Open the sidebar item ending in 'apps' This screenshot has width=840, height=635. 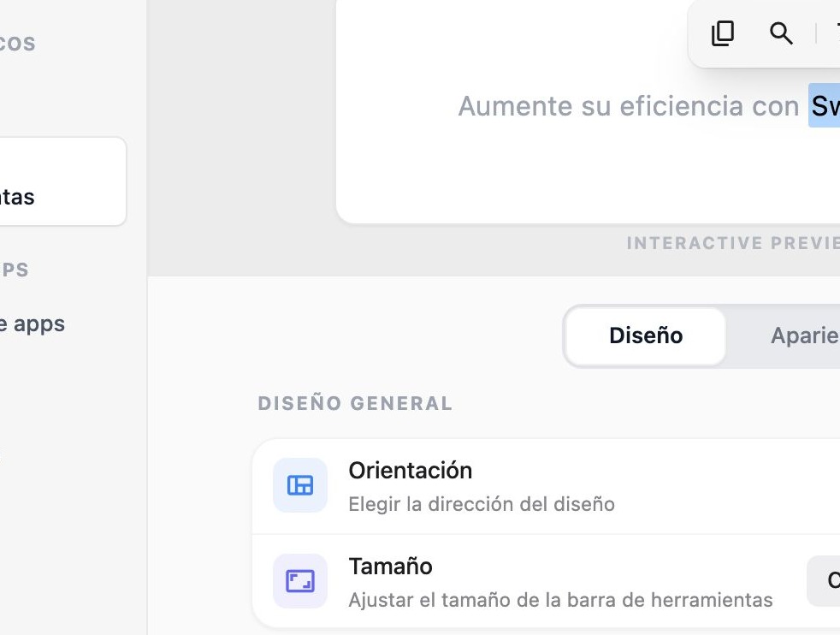[x=33, y=323]
